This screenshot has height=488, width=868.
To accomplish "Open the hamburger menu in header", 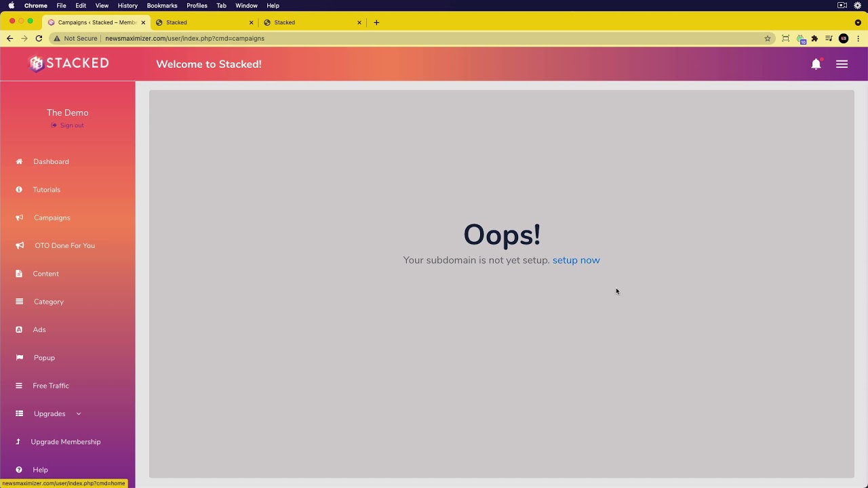I will 842,64.
